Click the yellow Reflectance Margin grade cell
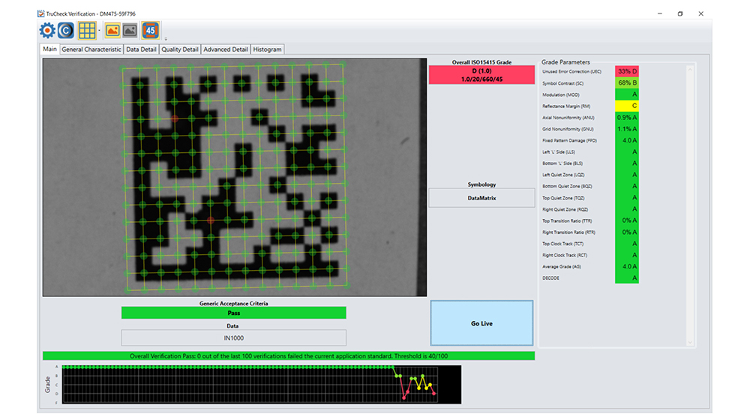 pos(627,105)
